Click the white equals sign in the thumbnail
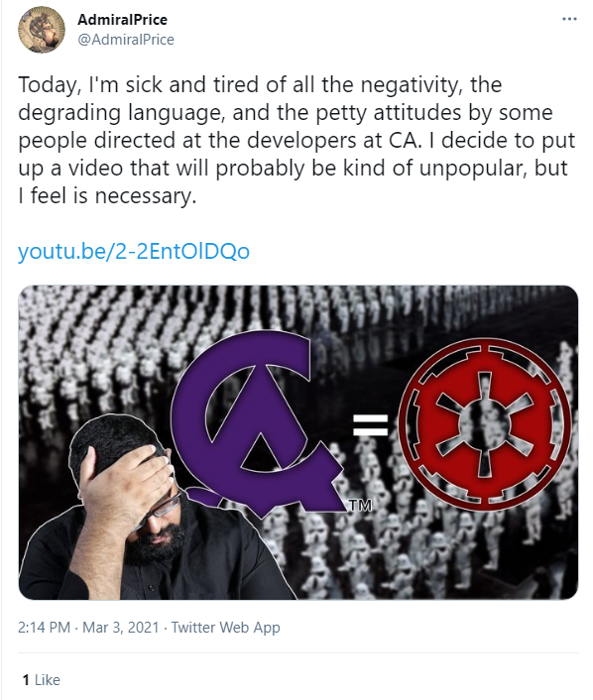593x700 pixels. (x=370, y=425)
